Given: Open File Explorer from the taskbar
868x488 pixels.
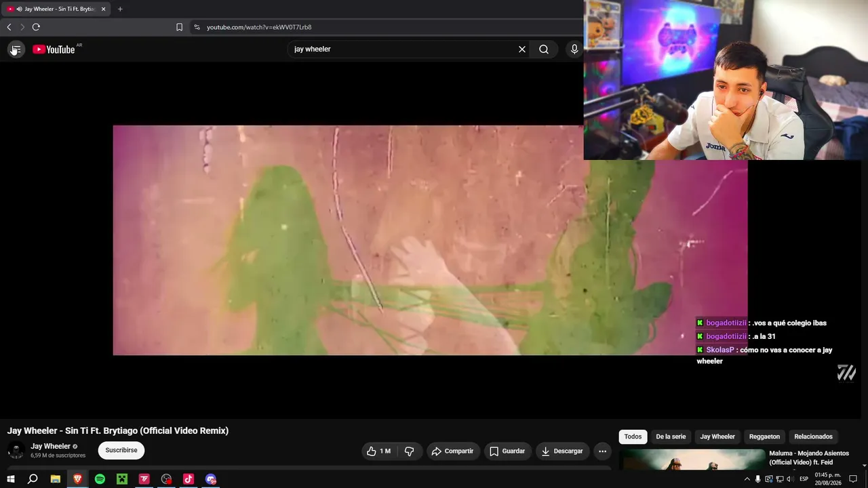Looking at the screenshot, I should click(x=56, y=479).
